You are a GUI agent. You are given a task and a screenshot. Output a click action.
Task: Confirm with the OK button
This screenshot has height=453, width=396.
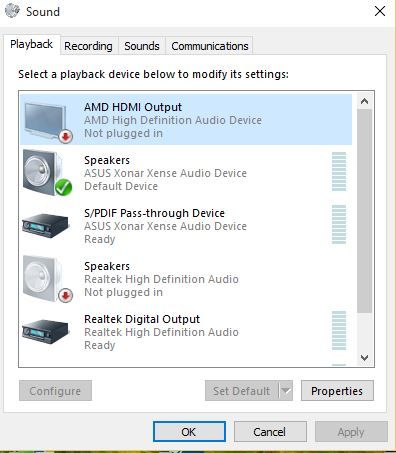tap(189, 432)
